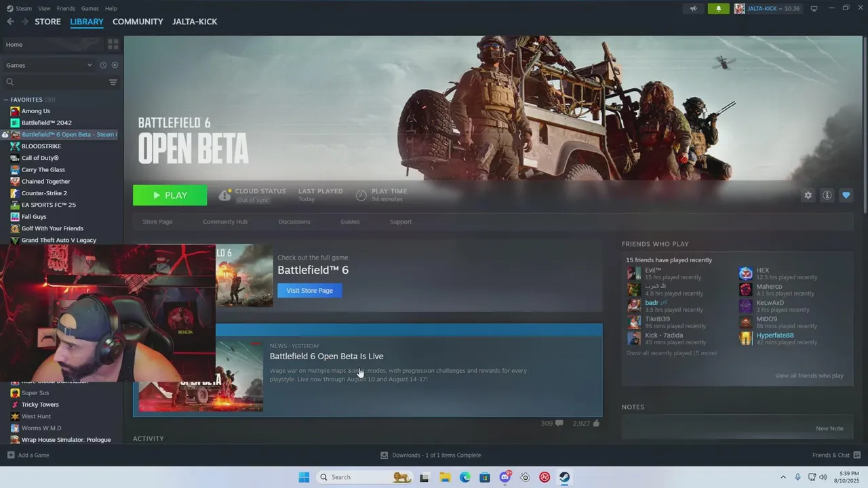Open Friends & Chat icon

pos(857,455)
